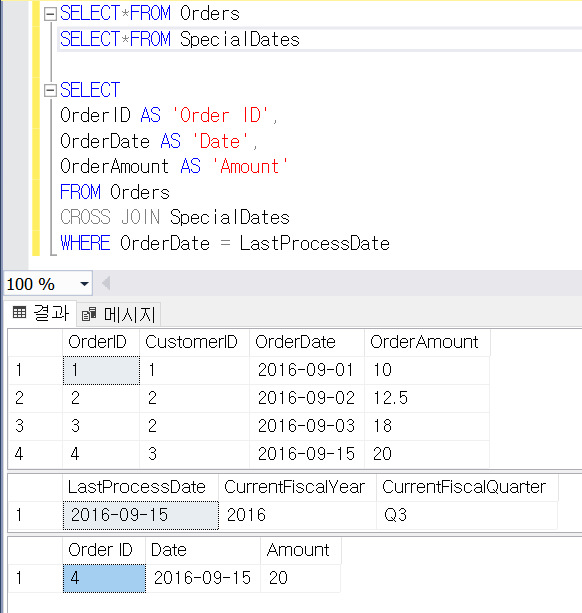Select the OrderAmount column header
This screenshot has height=613, width=582.
[427, 342]
